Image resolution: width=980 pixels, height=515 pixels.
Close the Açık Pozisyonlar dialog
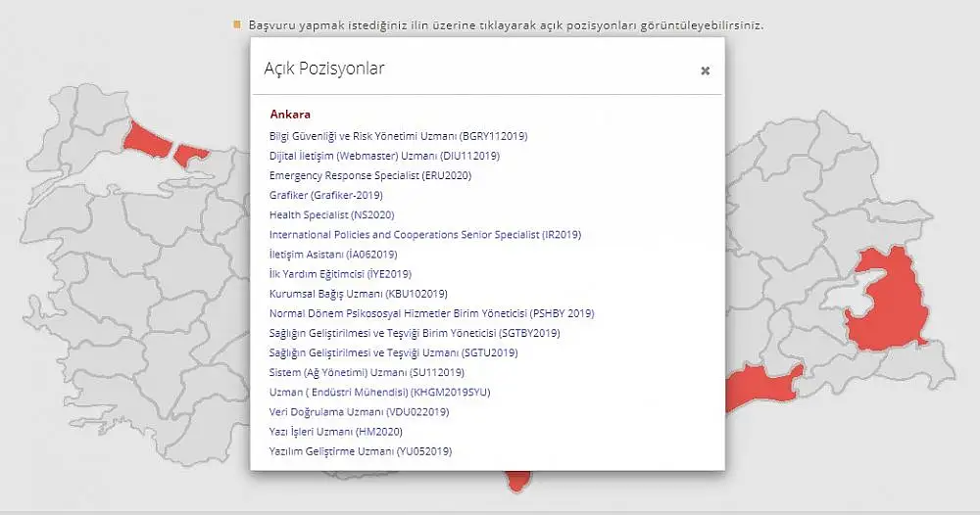705,71
